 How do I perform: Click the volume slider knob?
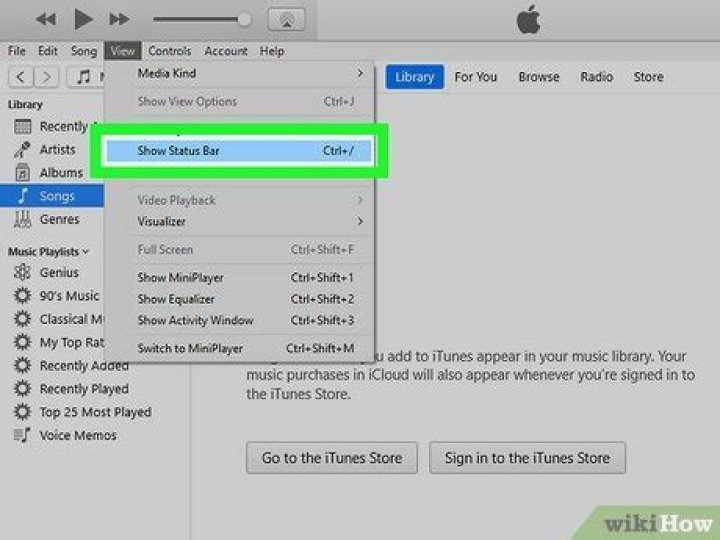coord(243,19)
